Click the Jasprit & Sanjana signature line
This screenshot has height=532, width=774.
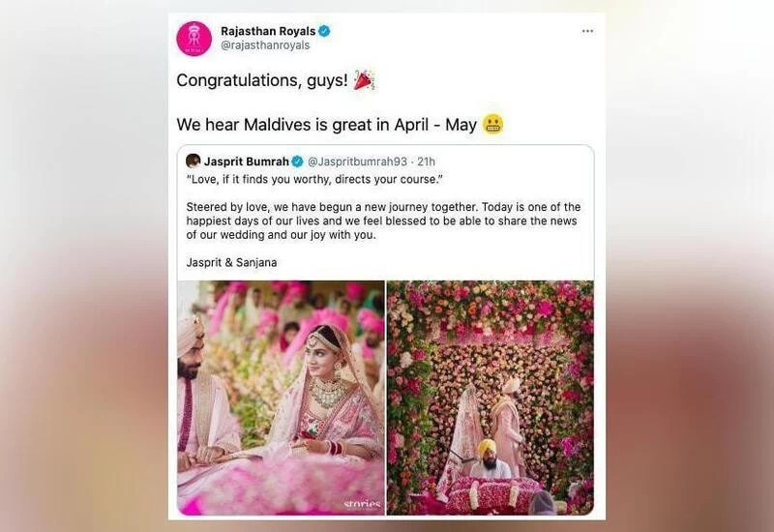[231, 262]
